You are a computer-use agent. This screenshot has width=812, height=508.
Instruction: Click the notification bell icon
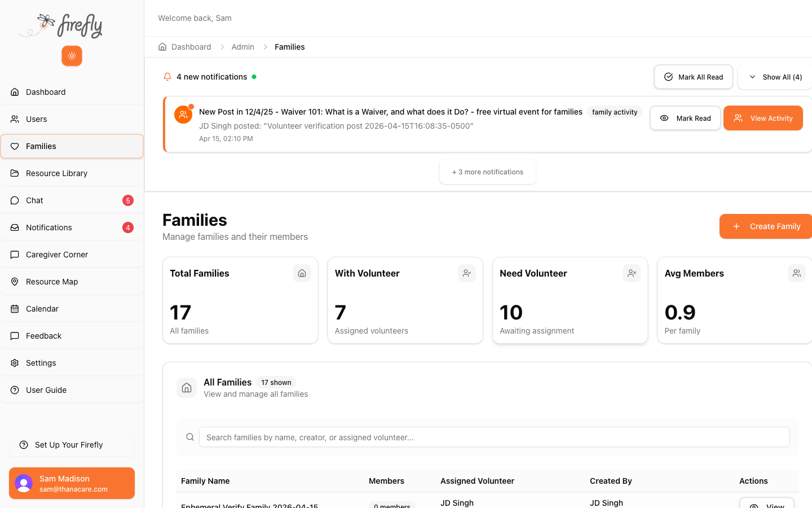pos(167,77)
